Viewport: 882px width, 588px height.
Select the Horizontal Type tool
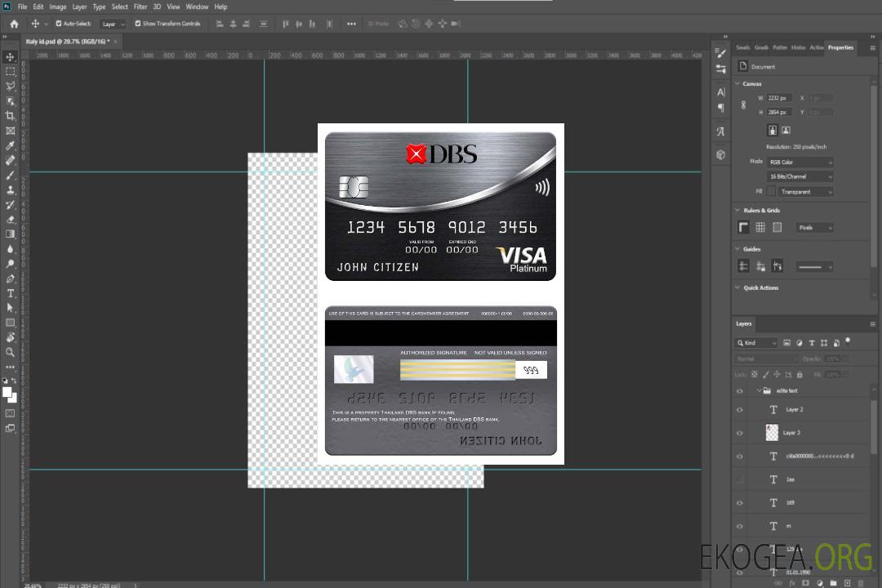[10, 293]
